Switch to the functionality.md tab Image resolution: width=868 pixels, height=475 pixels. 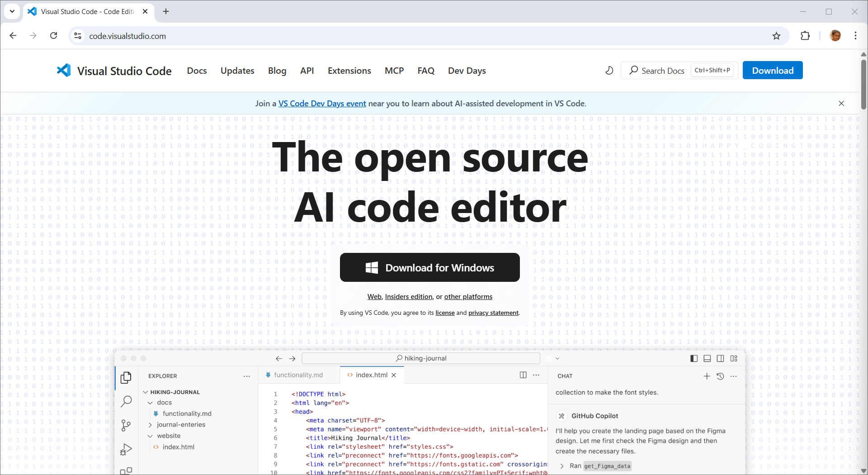click(x=298, y=375)
